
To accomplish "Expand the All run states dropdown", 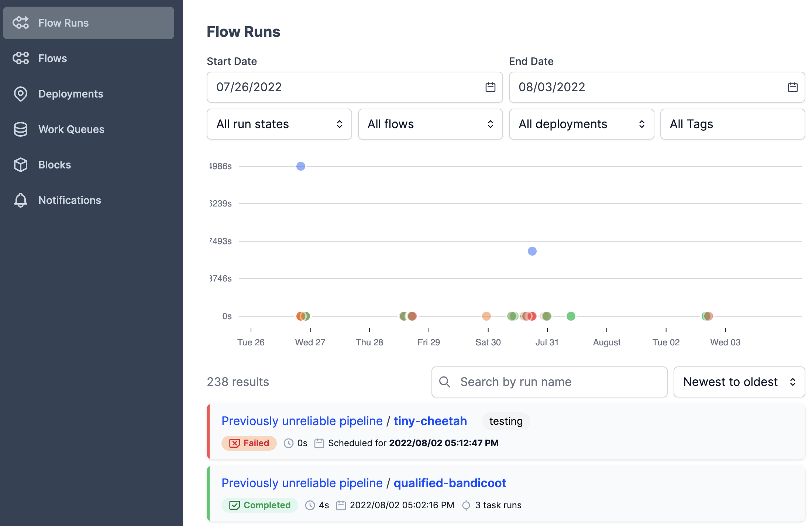I will [279, 124].
